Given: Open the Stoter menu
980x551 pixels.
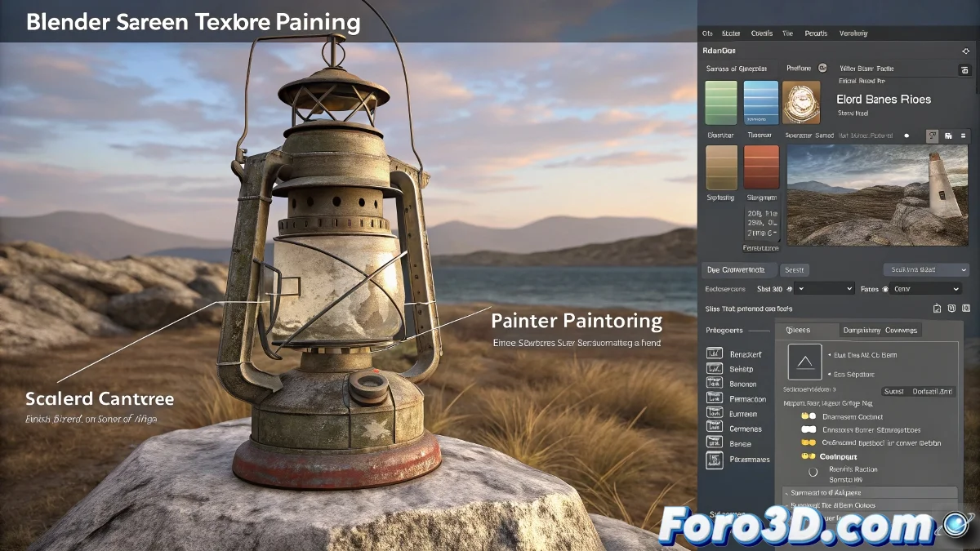Looking at the screenshot, I should 731,33.
